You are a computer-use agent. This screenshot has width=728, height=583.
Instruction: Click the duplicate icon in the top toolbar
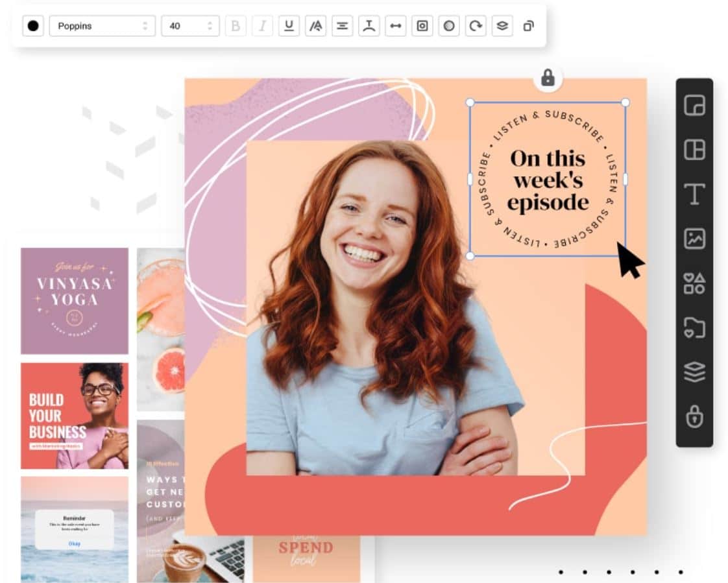(528, 26)
